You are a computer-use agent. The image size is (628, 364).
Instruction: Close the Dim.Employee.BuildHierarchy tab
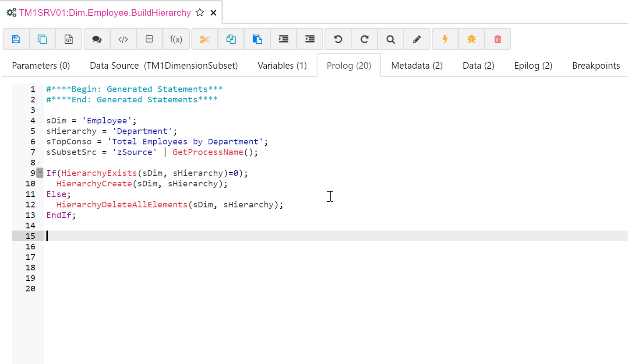[x=213, y=13]
